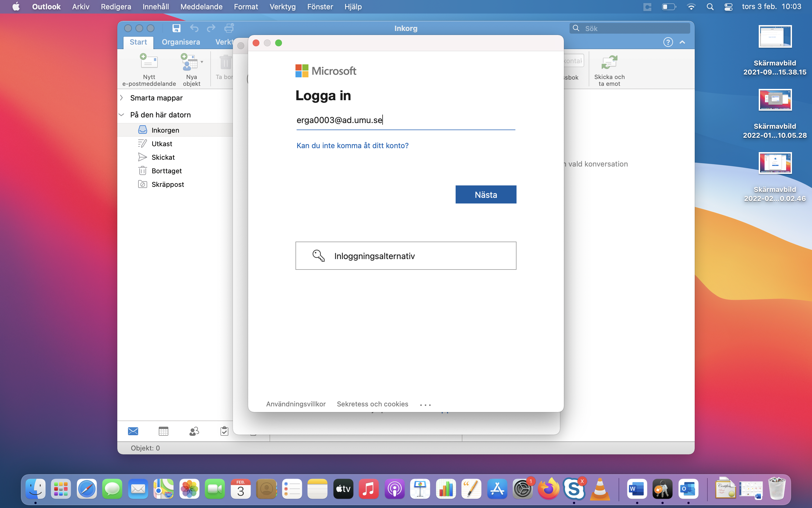Open the Apple menu
Viewport: 812px width, 508px height.
click(16, 7)
